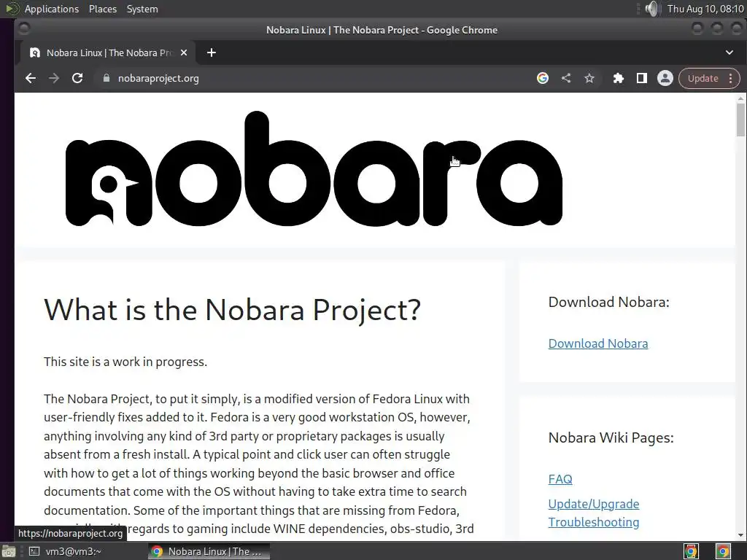Screen dimensions: 747x560
Task: View site info via the lock icon
Action: pyautogui.click(x=107, y=78)
